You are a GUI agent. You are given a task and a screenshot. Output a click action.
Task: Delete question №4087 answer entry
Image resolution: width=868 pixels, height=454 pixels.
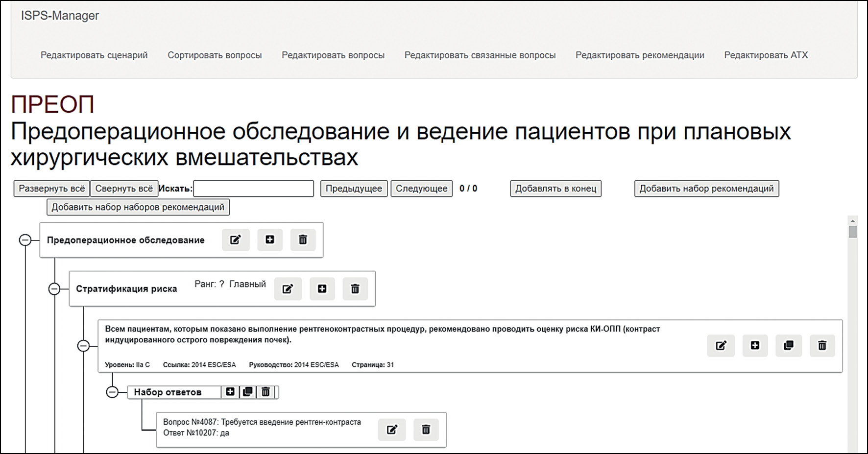pyautogui.click(x=426, y=430)
